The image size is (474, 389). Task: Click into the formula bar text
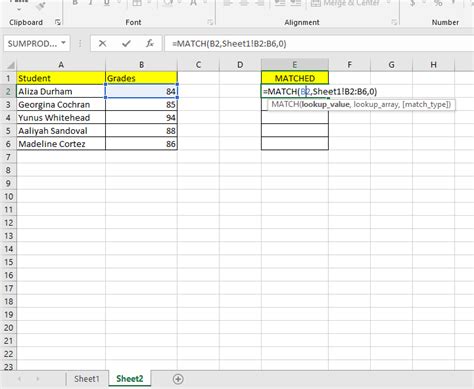coord(229,44)
